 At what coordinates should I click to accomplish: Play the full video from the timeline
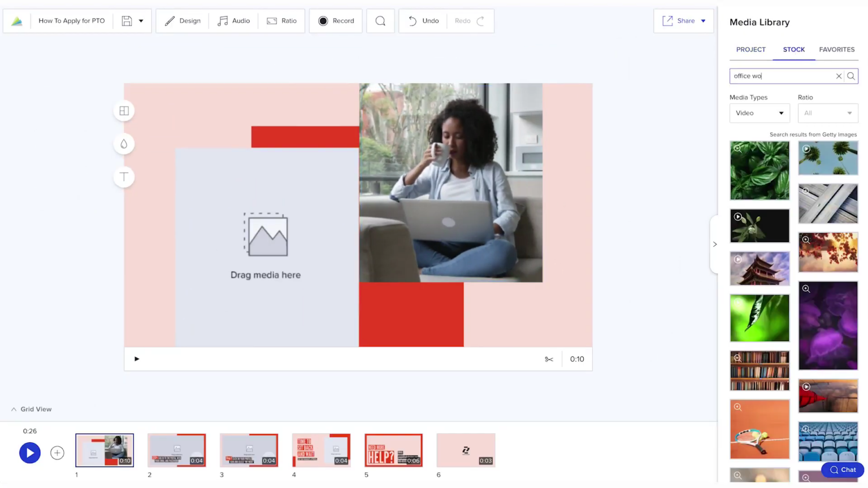point(29,452)
